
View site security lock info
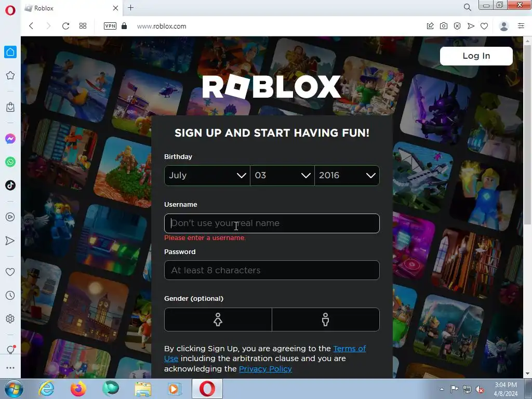click(124, 26)
